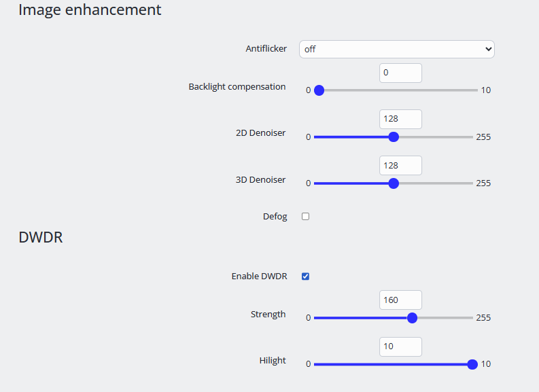
Task: Click the 2D Denoiser slider handle
Action: pyautogui.click(x=393, y=137)
